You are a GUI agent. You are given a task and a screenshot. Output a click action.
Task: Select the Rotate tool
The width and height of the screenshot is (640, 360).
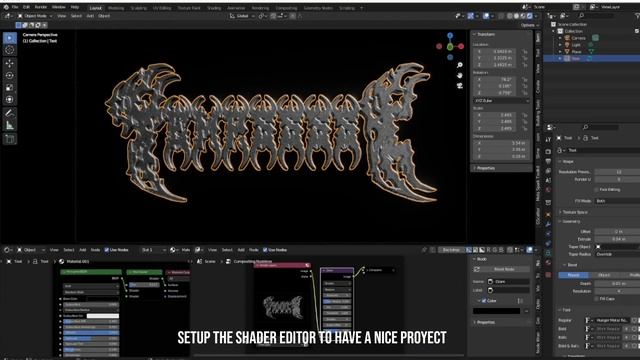click(x=10, y=76)
